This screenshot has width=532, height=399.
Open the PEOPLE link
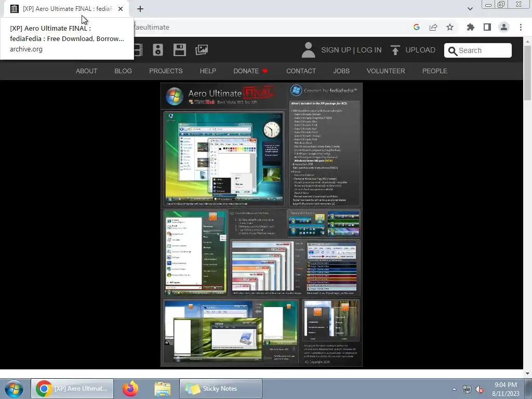click(x=435, y=71)
